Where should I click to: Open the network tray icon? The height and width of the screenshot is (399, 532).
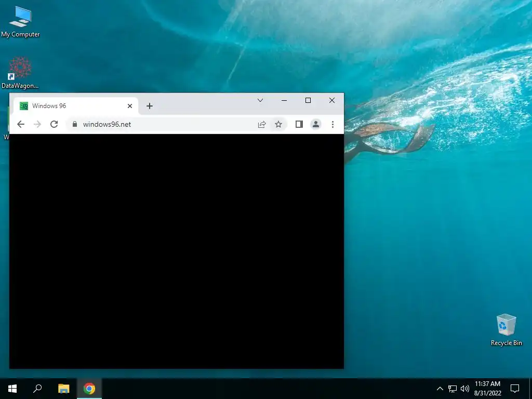[453, 389]
